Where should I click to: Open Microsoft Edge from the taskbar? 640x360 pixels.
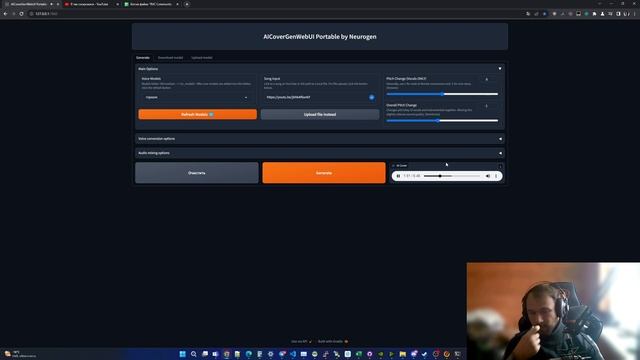[249, 354]
